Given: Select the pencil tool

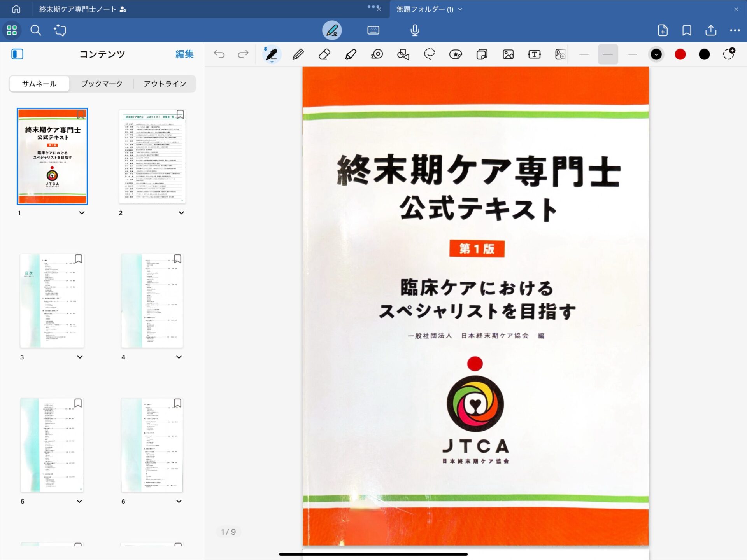Looking at the screenshot, I should 298,54.
